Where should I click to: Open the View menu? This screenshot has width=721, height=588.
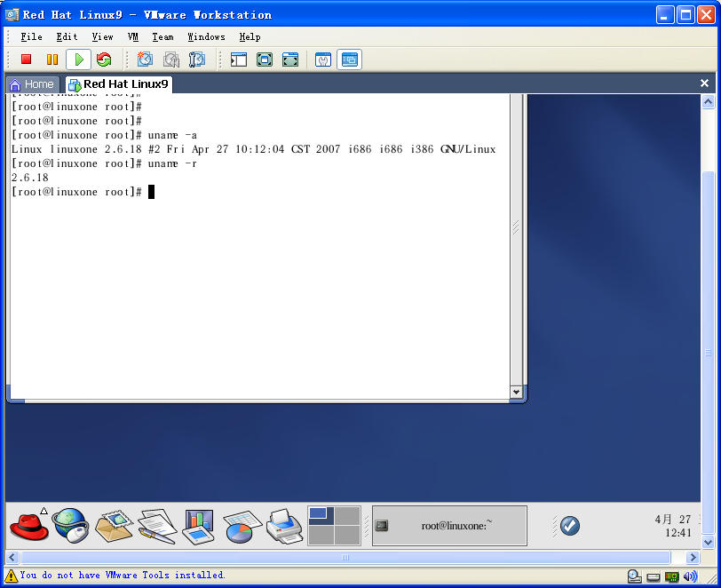(x=102, y=36)
